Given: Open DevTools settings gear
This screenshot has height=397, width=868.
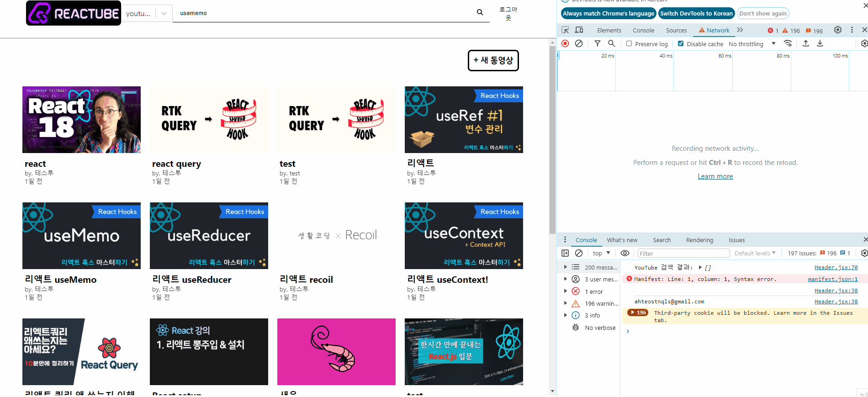Looking at the screenshot, I should click(837, 30).
